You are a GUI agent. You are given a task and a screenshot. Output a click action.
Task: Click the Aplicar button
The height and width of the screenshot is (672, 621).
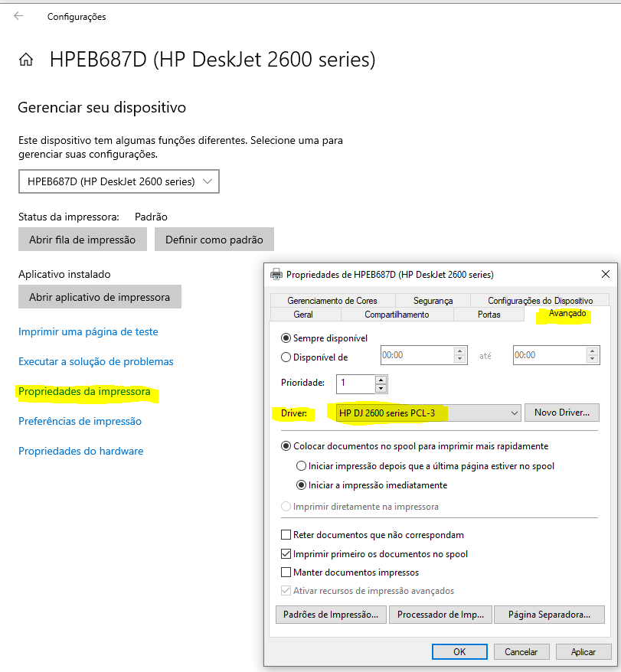pos(583,652)
